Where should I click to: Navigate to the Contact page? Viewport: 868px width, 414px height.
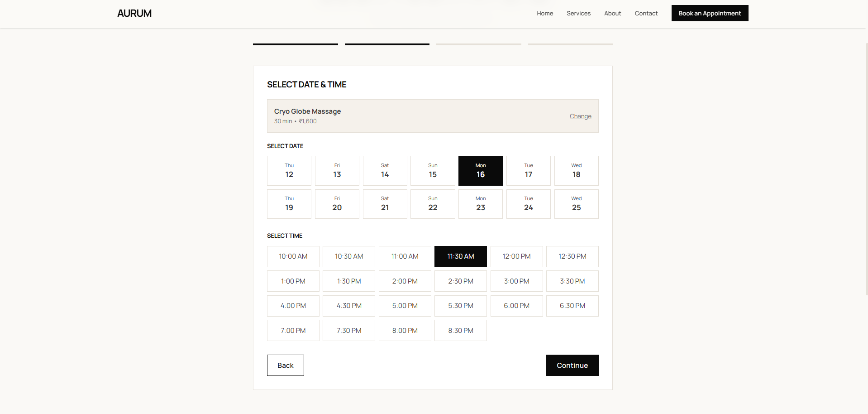(x=646, y=14)
